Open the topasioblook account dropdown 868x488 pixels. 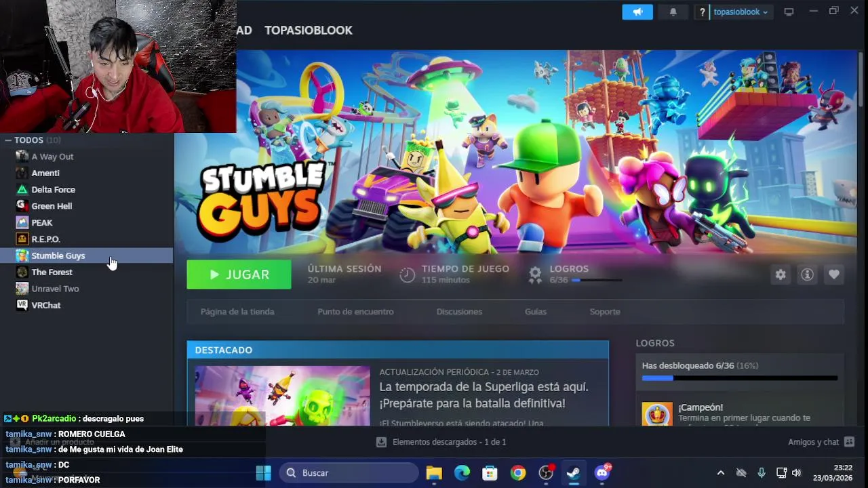click(741, 12)
